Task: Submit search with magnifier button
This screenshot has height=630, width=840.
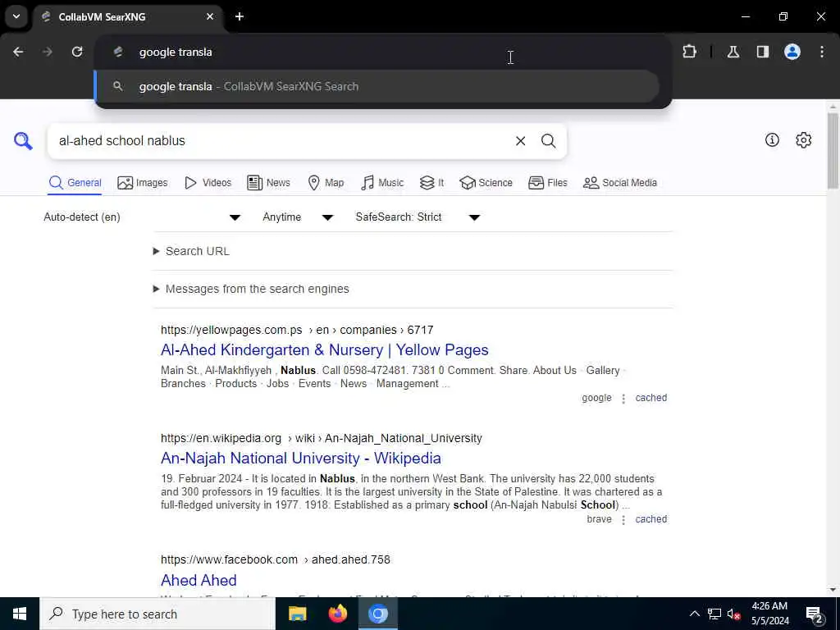Action: [x=548, y=141]
